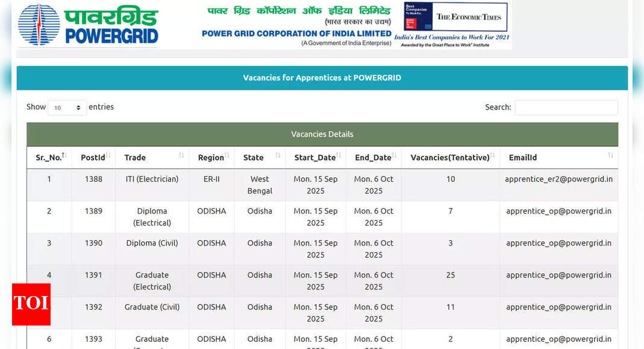Click the vacancies value 7 for Diploma (Electrical)
Screen dimensions: 644x349
pyautogui.click(x=451, y=211)
